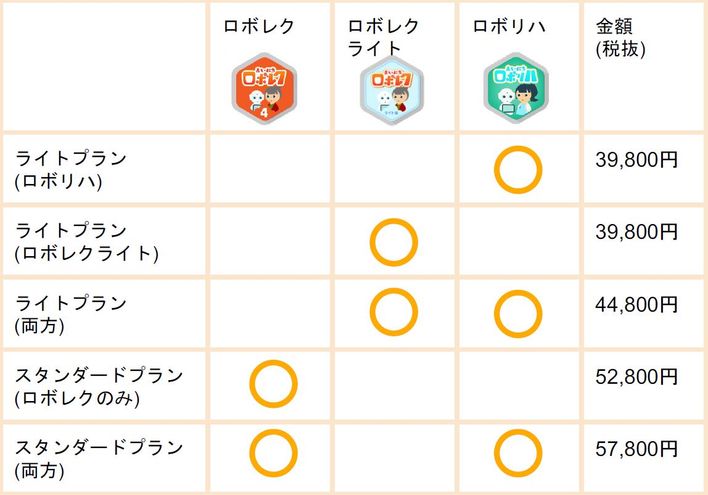Click the 57,800円 price cell
This screenshot has height=495, width=708.
(637, 448)
